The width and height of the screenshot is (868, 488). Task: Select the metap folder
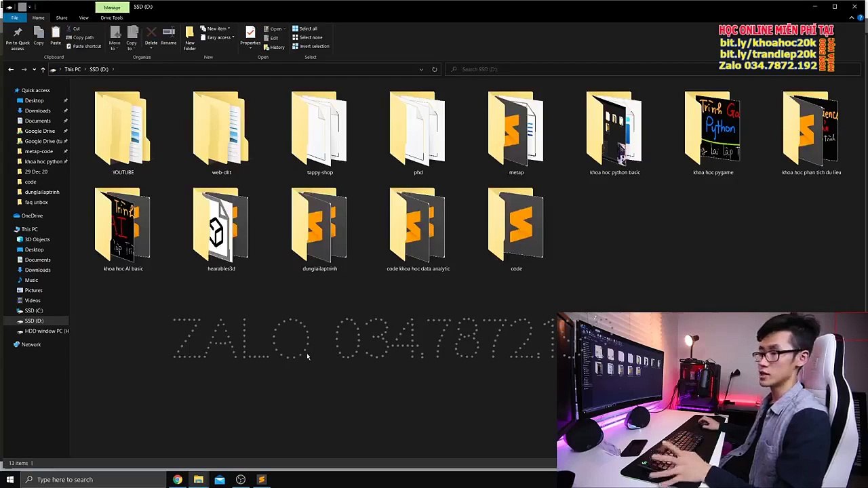pyautogui.click(x=516, y=134)
